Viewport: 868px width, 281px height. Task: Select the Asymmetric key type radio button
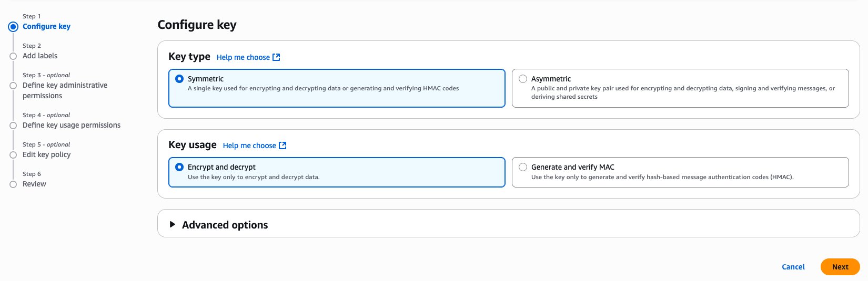pyautogui.click(x=523, y=79)
